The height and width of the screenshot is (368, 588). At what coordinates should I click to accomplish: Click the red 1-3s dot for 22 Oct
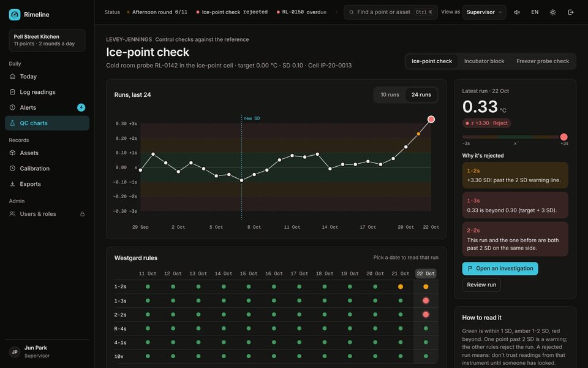point(426,301)
